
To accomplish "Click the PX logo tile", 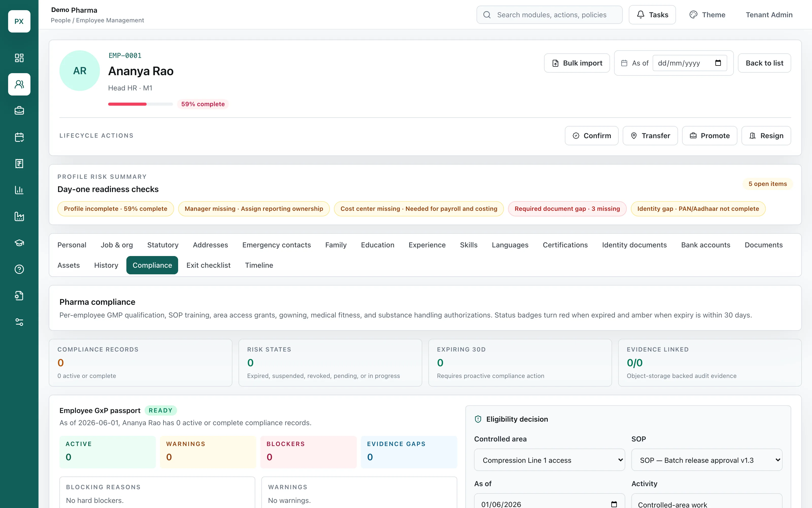I will click(19, 21).
